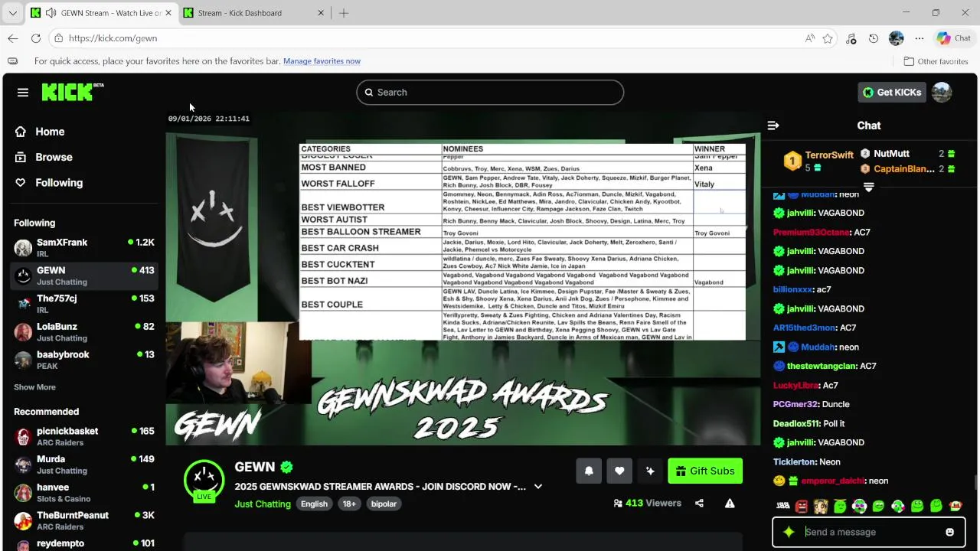Click the verified badge next to GEWN
The image size is (980, 551).
click(287, 467)
